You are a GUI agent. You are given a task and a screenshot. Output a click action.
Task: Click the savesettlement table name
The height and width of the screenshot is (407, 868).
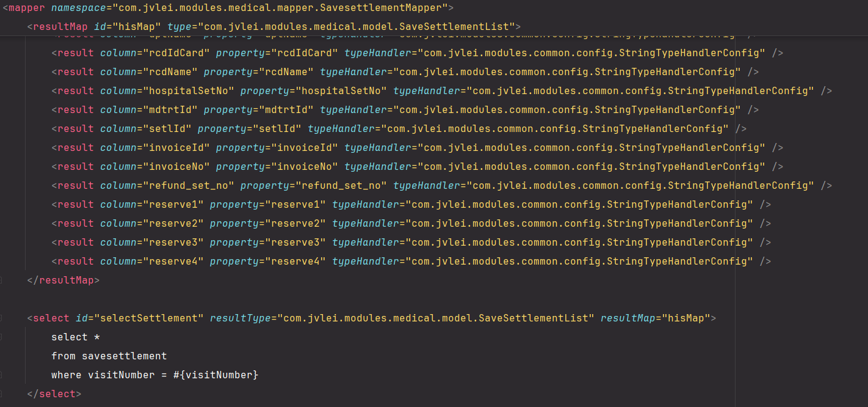click(x=125, y=356)
